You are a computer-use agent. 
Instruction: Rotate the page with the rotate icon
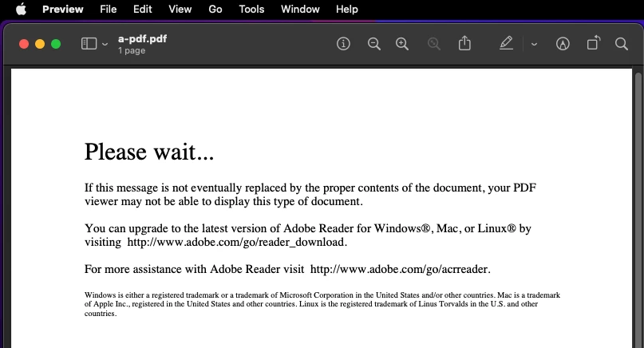(x=594, y=43)
